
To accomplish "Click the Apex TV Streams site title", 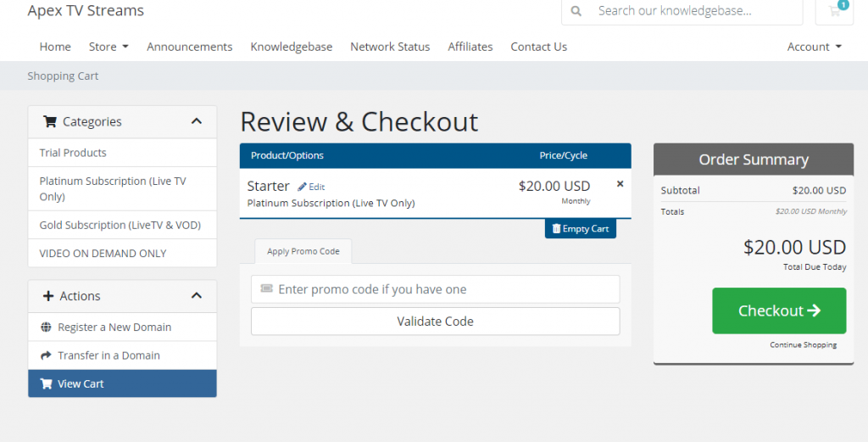I will pos(86,10).
